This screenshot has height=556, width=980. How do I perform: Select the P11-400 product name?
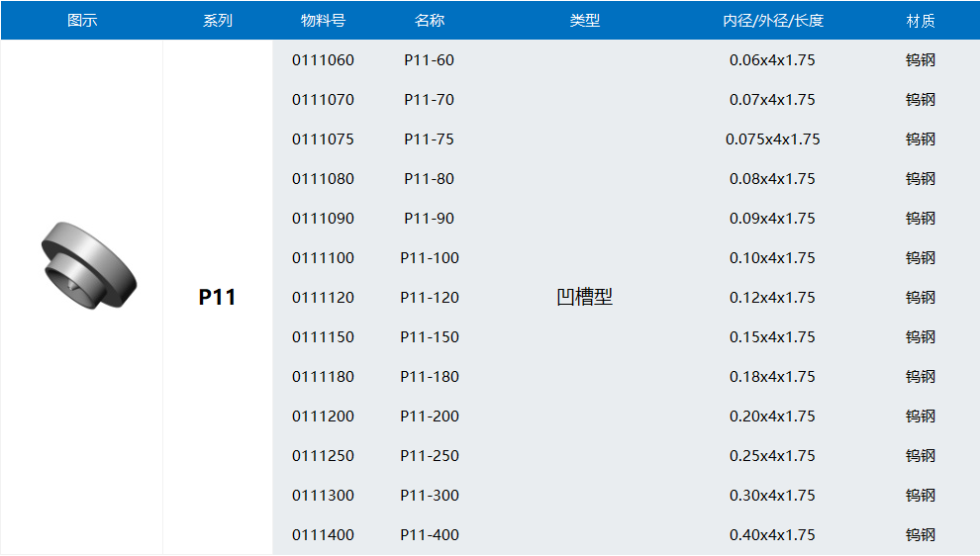coord(430,535)
